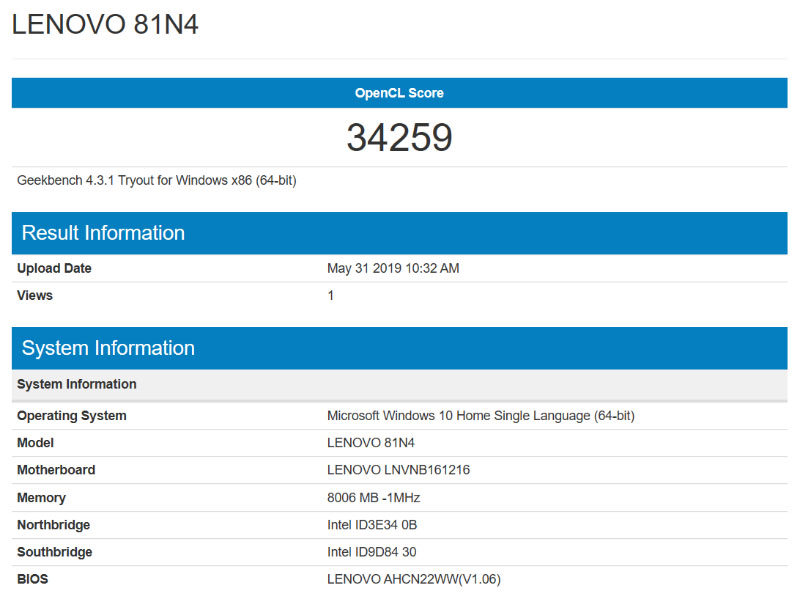The width and height of the screenshot is (800, 599).
Task: Click the LENOVO LNVNB161216 motherboard value
Action: pyautogui.click(x=394, y=470)
